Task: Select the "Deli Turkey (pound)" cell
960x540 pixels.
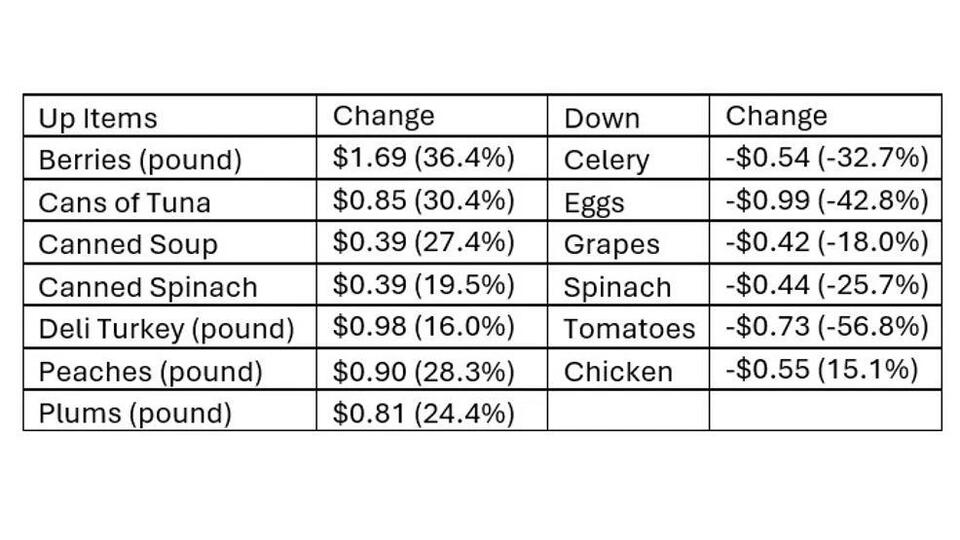Action: coord(166,329)
